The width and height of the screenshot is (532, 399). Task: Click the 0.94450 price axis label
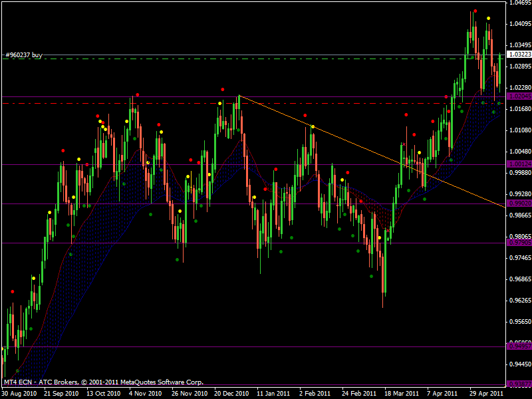click(520, 364)
